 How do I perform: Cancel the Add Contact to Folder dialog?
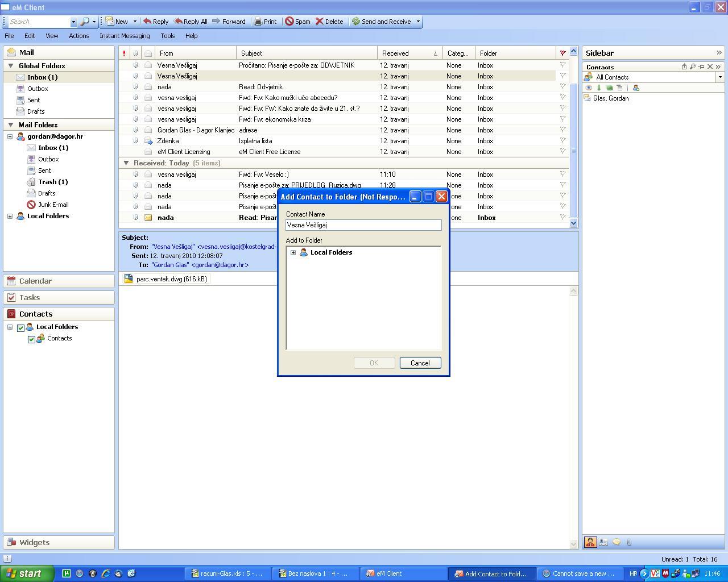click(x=420, y=363)
